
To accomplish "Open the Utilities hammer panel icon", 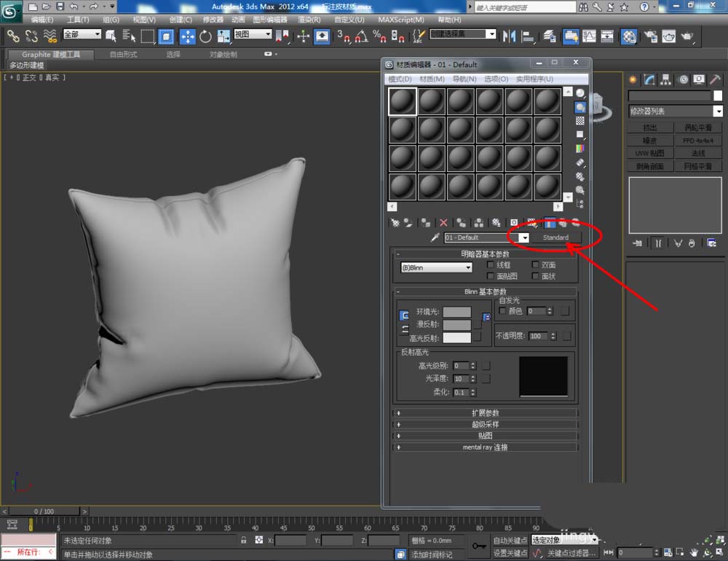I will (715, 80).
